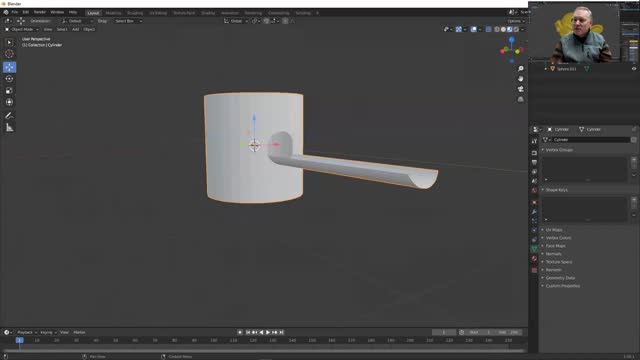Open the Marker menu in the timeline
Screen dimensions: 640x360
[x=79, y=333]
